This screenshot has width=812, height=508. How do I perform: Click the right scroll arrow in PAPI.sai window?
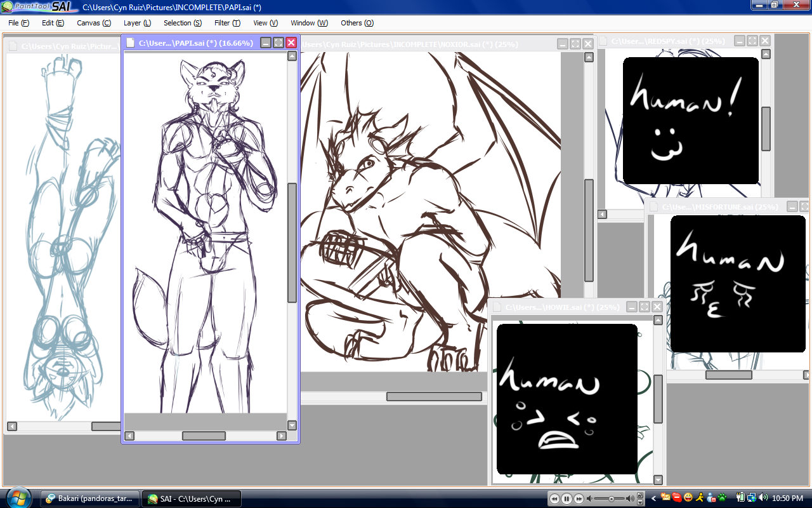(x=282, y=436)
